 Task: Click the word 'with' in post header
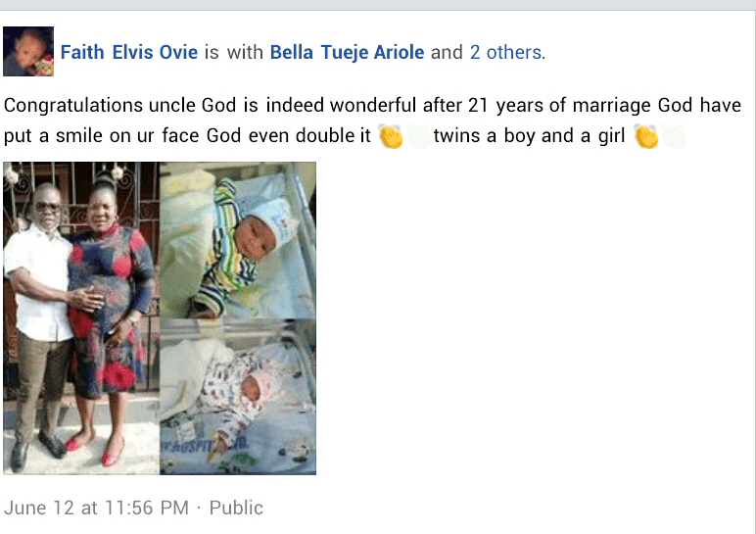(245, 53)
